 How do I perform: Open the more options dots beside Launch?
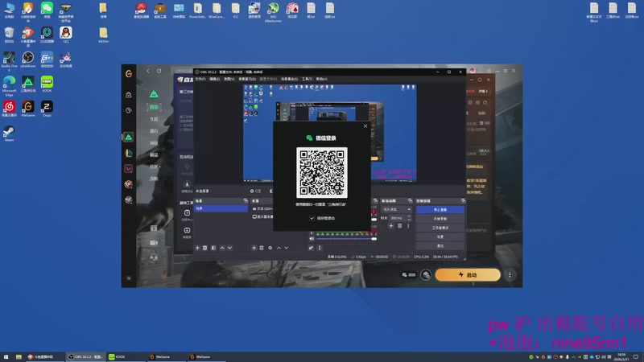pyautogui.click(x=510, y=275)
